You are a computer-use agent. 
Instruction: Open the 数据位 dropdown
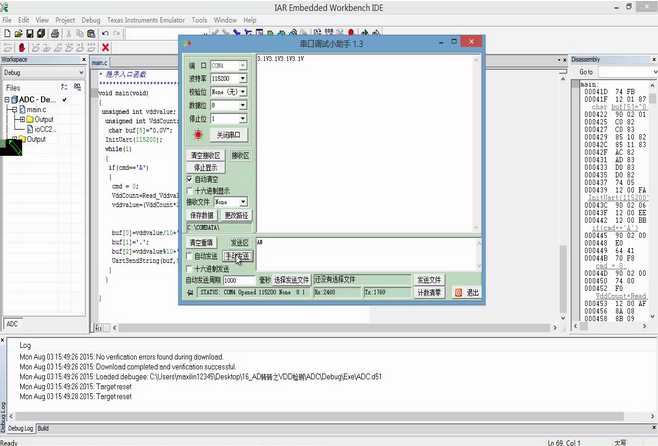tap(243, 105)
